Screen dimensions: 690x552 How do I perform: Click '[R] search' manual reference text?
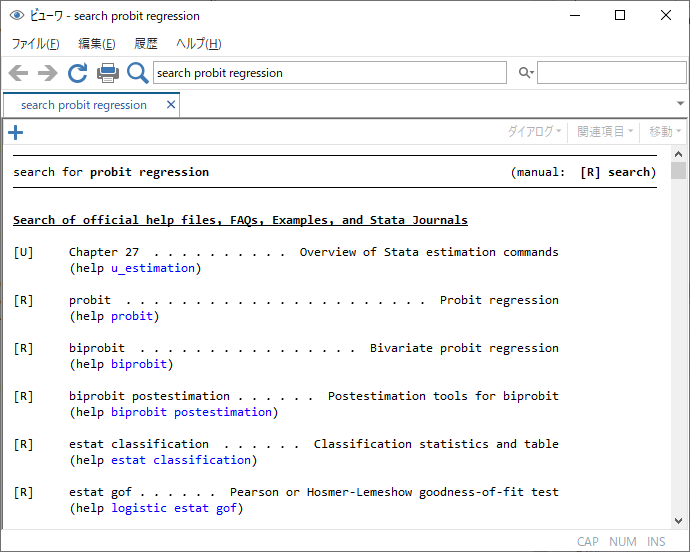click(x=615, y=172)
